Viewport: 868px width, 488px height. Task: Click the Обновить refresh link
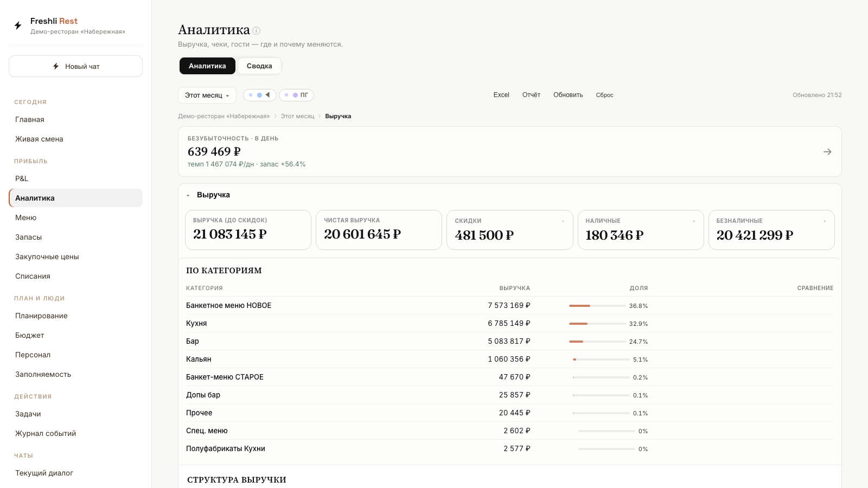tap(568, 95)
